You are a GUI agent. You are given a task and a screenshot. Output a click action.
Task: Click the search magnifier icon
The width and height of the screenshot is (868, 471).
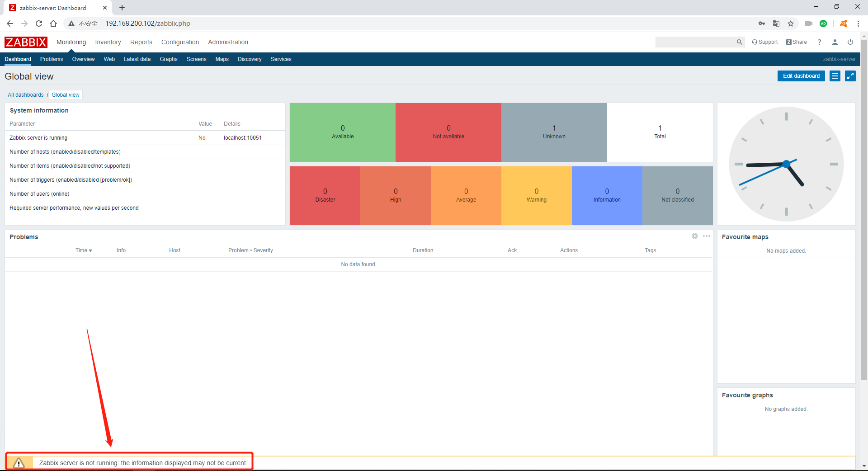click(x=739, y=42)
